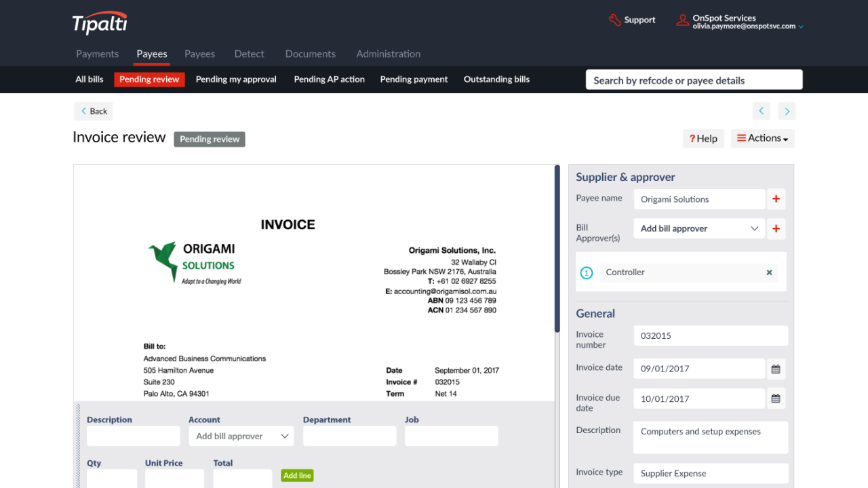Screen dimensions: 868x488
Task: Go back using the Back link
Action: pos(93,110)
